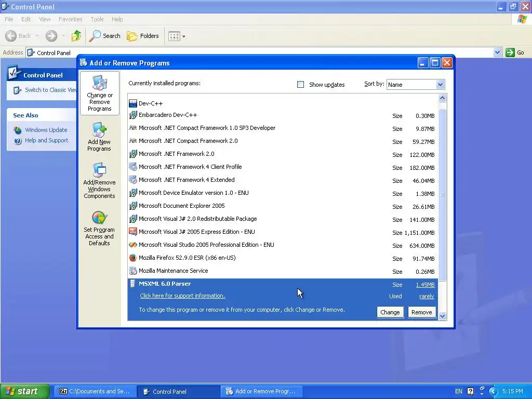Click the Remove button for MSXML
This screenshot has width=532, height=399.
pyautogui.click(x=422, y=312)
